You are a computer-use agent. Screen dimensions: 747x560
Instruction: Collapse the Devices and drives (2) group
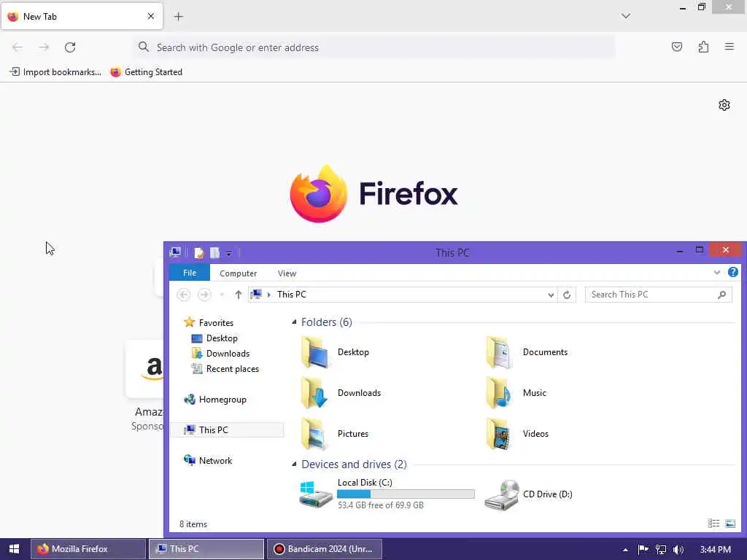pyautogui.click(x=295, y=464)
